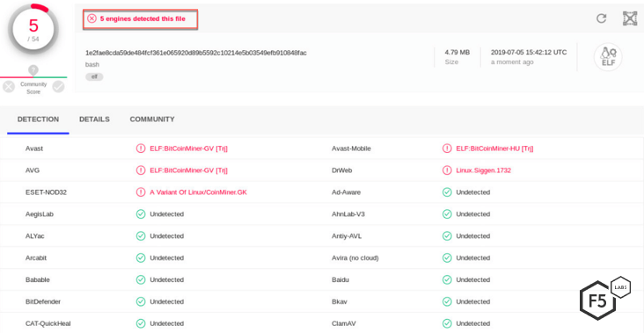This screenshot has width=644, height=333.
Task: Open the COMMUNITY tab
Action: point(152,119)
